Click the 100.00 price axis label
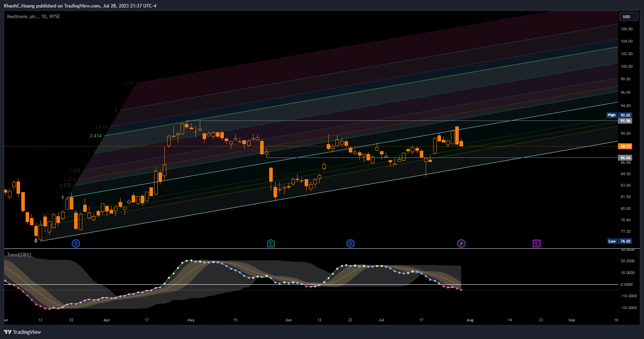 point(627,66)
